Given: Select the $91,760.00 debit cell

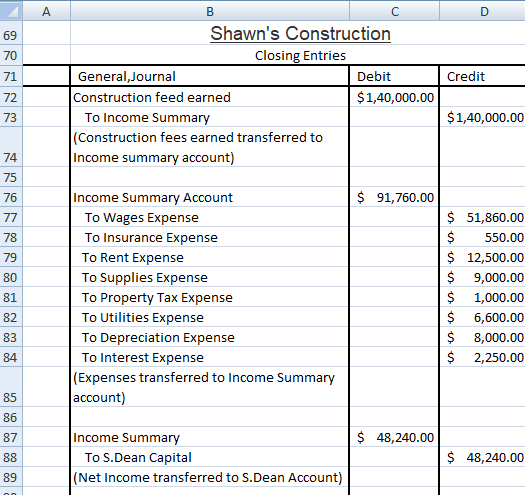Looking at the screenshot, I should [394, 197].
